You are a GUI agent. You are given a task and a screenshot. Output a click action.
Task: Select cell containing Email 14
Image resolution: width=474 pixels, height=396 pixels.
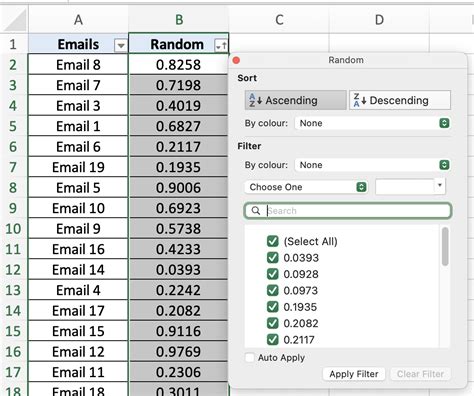(78, 270)
